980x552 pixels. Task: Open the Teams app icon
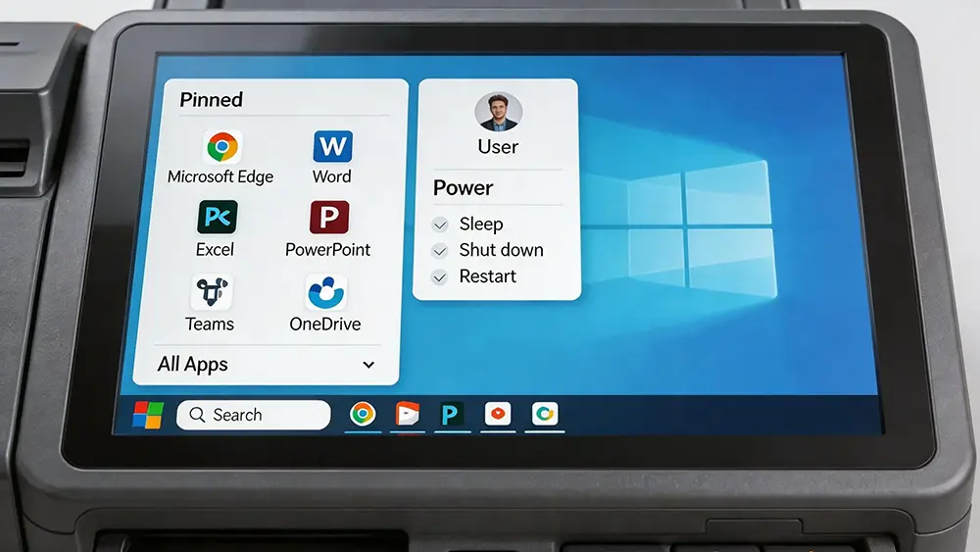click(211, 293)
